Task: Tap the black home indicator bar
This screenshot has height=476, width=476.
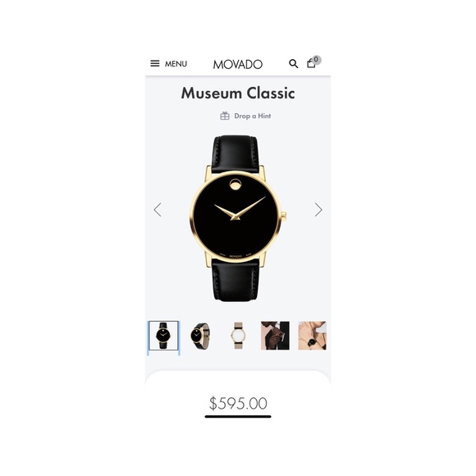Action: pyautogui.click(x=238, y=417)
